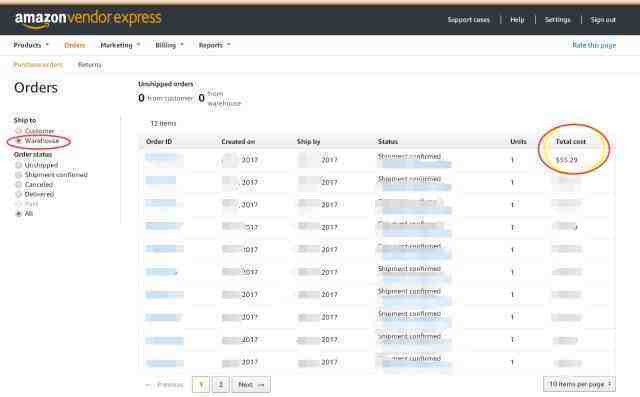Image resolution: width=640 pixels, height=397 pixels.
Task: Click the Previous page button
Action: pos(165,385)
